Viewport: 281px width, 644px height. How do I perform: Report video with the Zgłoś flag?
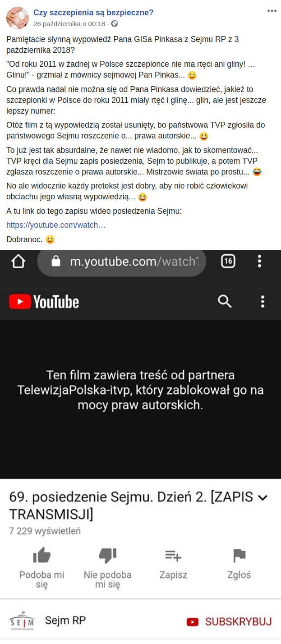click(x=239, y=563)
